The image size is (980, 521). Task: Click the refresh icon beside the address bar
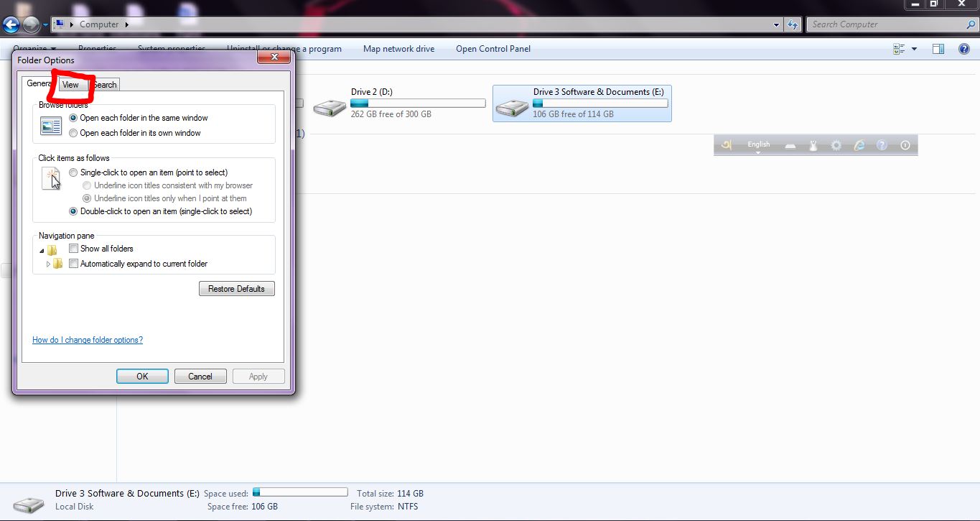click(793, 24)
